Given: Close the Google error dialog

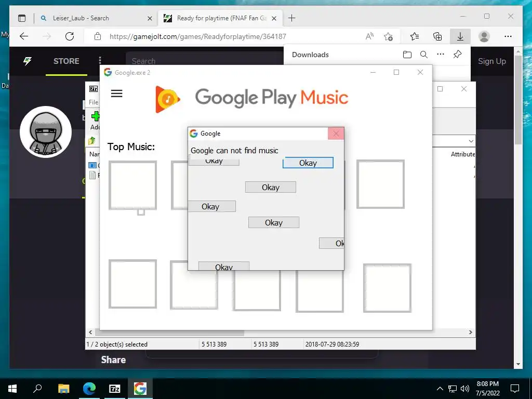Looking at the screenshot, I should [x=336, y=134].
